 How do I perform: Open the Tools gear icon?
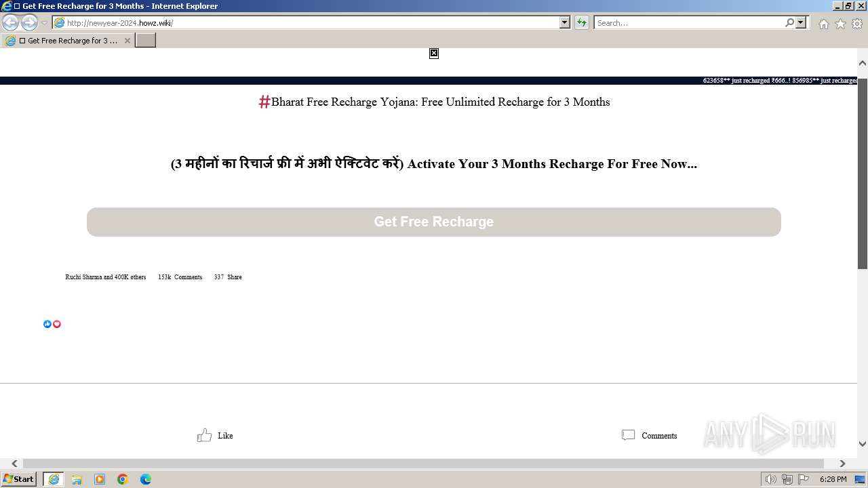[x=857, y=24]
